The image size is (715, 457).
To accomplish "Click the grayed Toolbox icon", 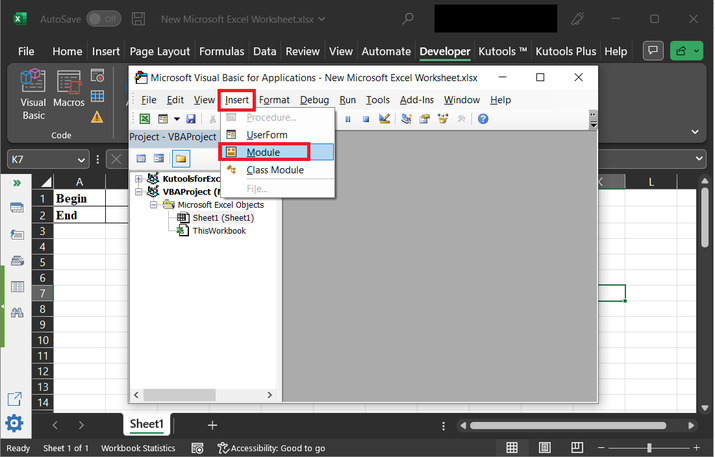I will (461, 119).
